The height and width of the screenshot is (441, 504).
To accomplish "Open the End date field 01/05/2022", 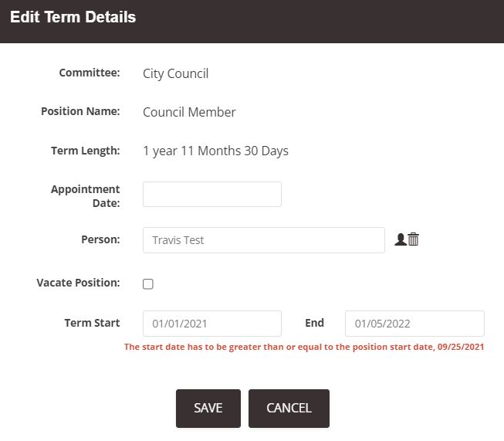I will tap(414, 324).
